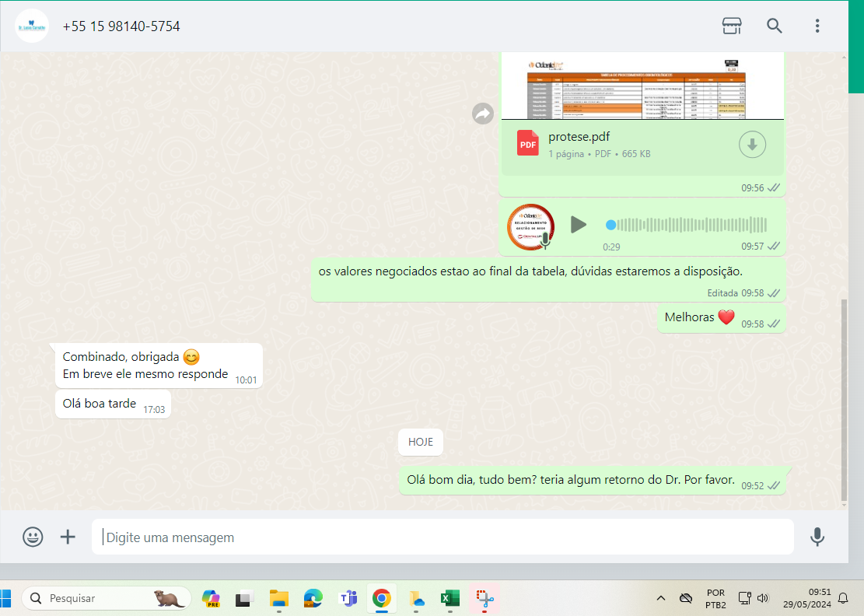Open the protese.pdf preview thumbnail
The image size is (864, 616).
tap(642, 87)
